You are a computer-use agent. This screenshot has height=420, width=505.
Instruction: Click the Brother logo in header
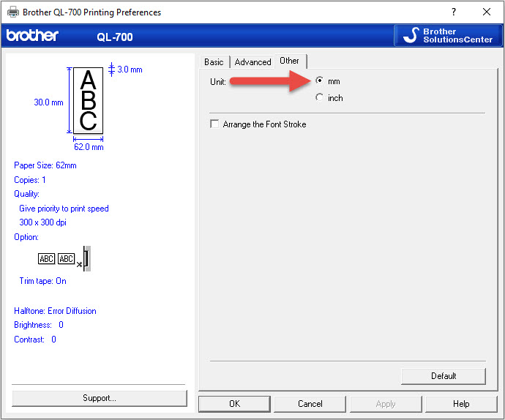(32, 36)
